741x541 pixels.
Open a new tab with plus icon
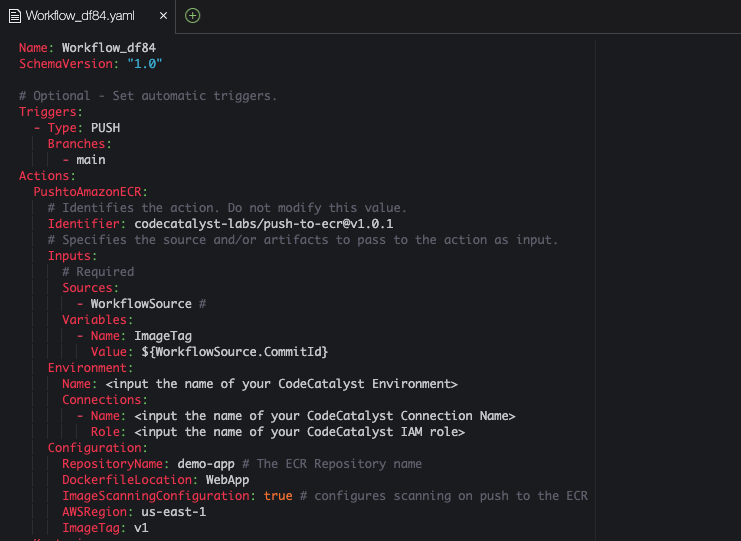(x=192, y=15)
